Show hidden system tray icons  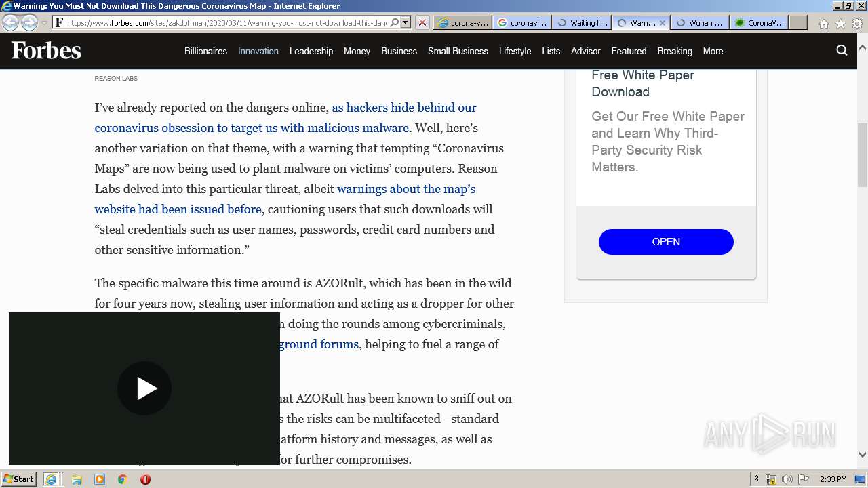point(756,479)
